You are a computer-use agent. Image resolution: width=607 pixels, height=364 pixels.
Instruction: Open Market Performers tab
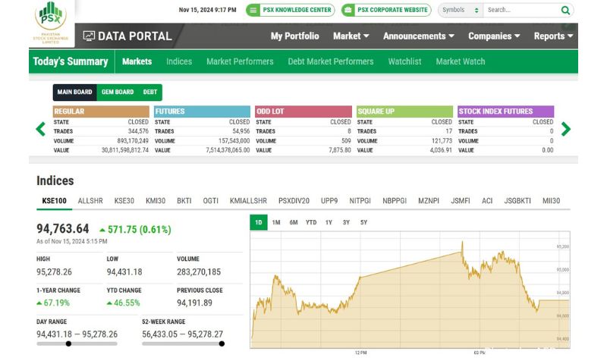pos(240,61)
